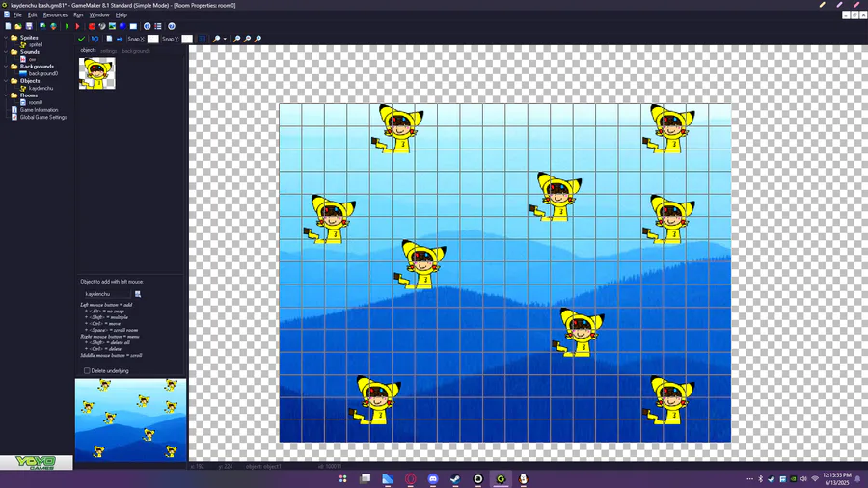Save the game with floppy disk icon
This screenshot has width=868, height=488.
(x=29, y=26)
